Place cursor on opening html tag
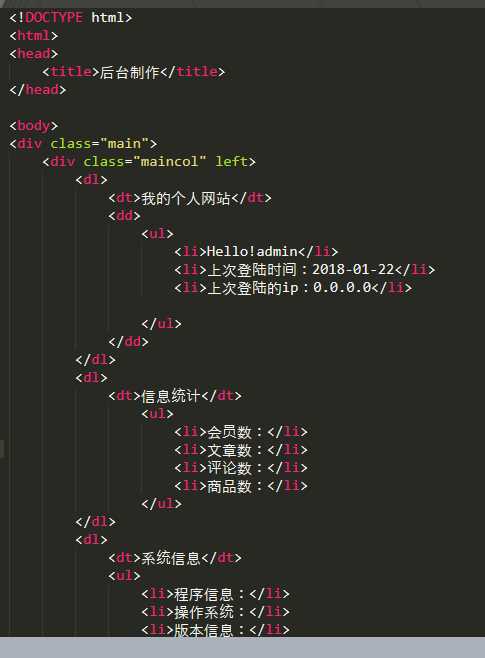The height and width of the screenshot is (658, 485). pos(34,35)
